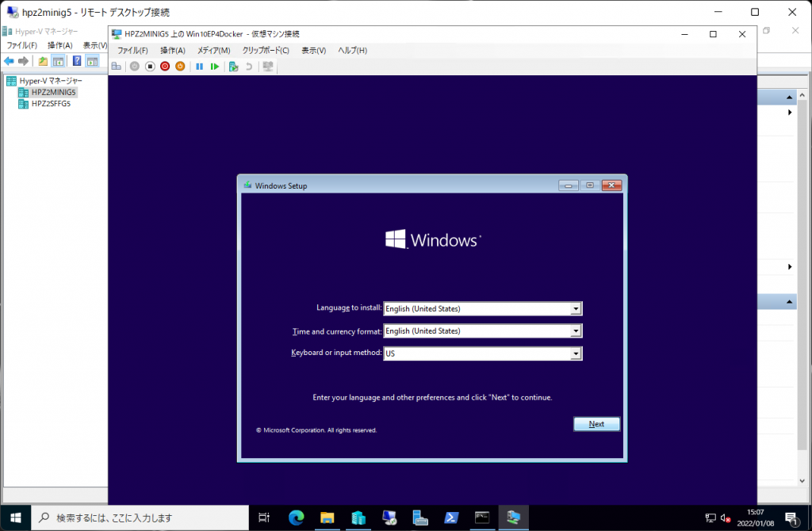The width and height of the screenshot is (812, 531).
Task: Minimize the Windows Setup dialog
Action: click(x=568, y=185)
